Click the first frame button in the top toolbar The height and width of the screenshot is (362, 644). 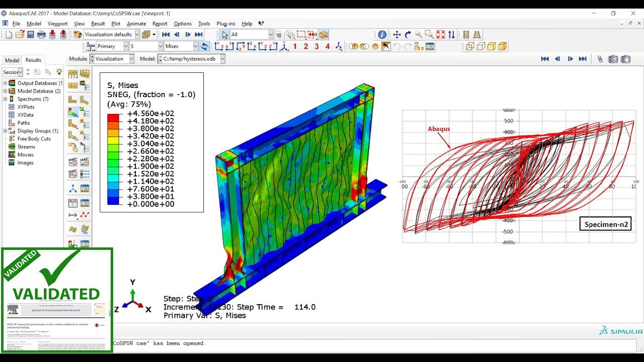click(166, 35)
